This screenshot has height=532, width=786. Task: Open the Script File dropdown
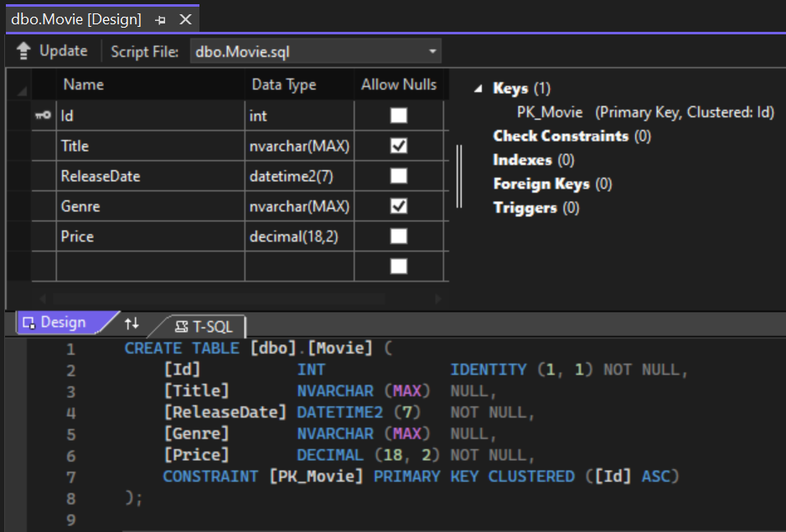(x=432, y=52)
